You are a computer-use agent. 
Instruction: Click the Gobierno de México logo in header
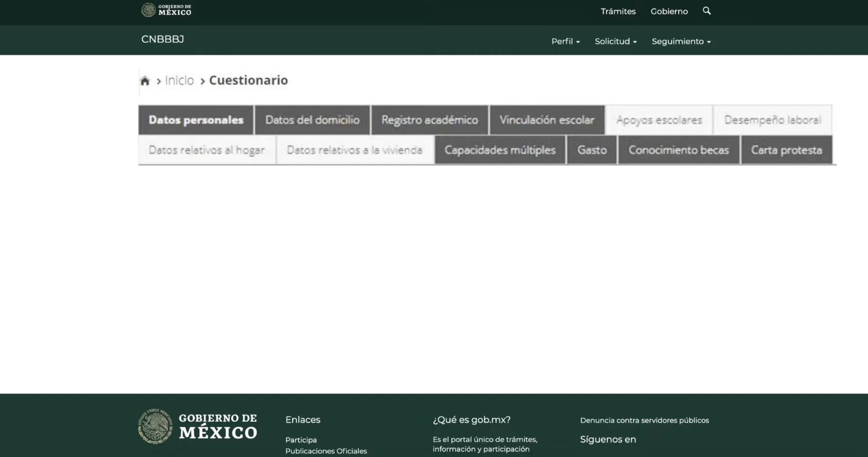coord(165,10)
